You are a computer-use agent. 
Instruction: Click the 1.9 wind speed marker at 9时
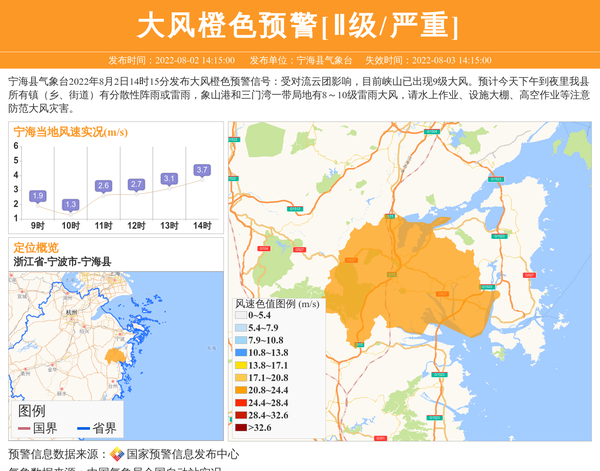[x=38, y=195]
